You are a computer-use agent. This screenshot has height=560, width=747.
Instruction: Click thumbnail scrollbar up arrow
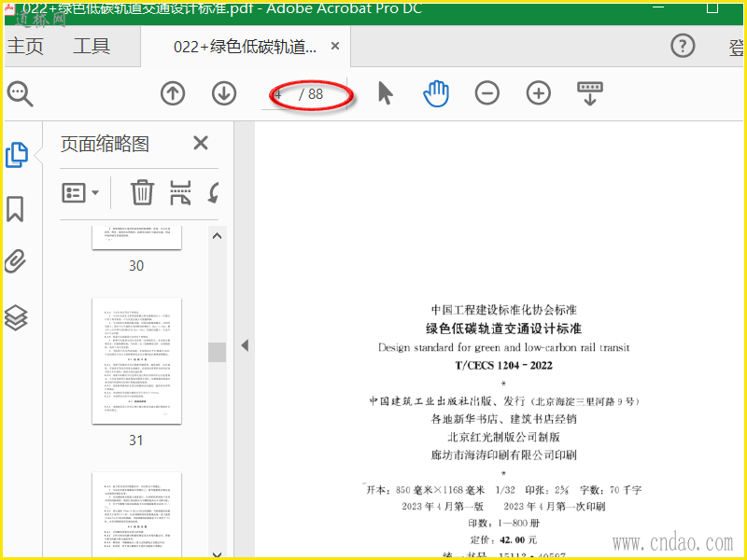click(218, 236)
